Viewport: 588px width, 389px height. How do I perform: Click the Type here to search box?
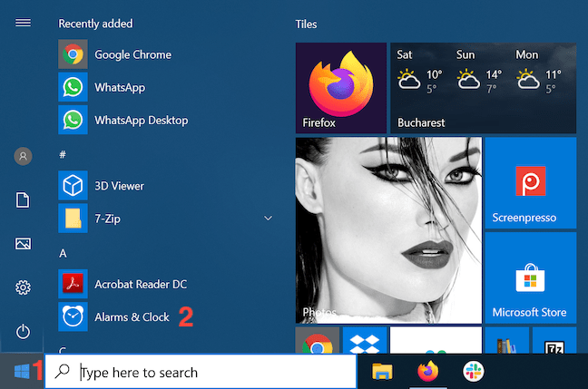201,372
